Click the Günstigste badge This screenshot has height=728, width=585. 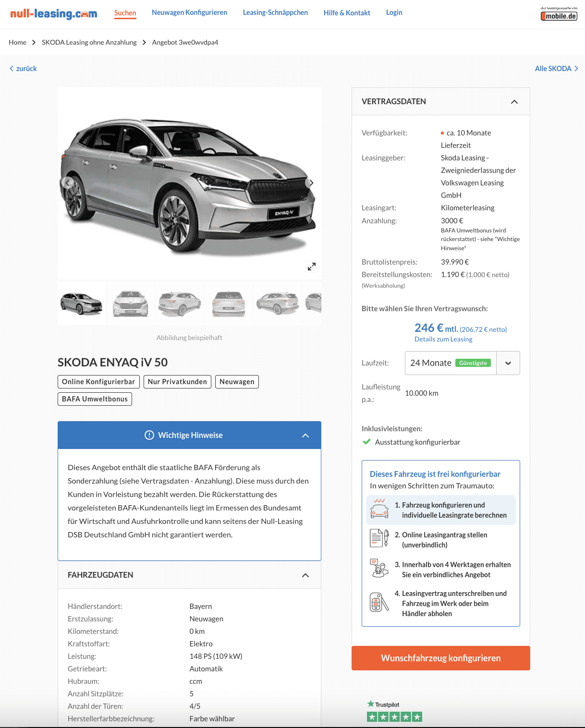point(473,363)
